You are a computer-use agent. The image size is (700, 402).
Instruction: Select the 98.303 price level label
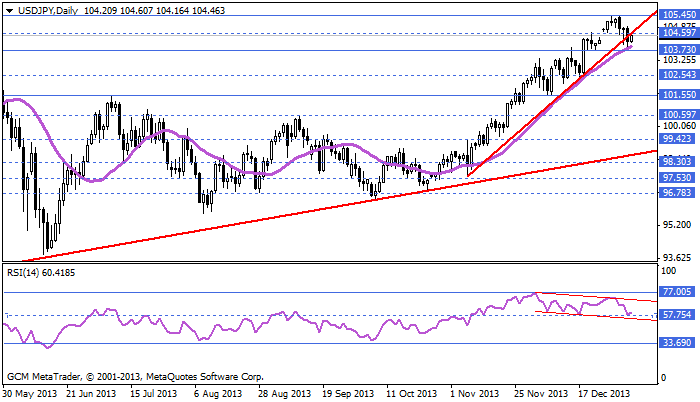click(x=677, y=162)
